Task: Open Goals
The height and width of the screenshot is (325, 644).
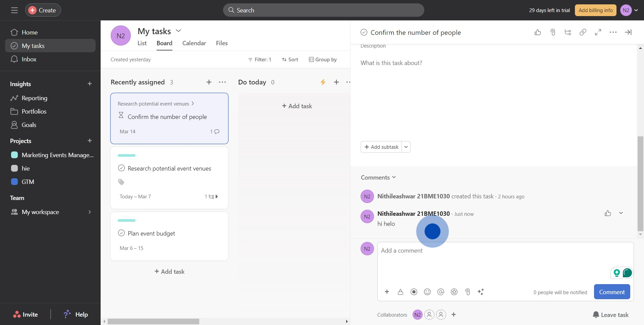Action: click(x=50, y=125)
